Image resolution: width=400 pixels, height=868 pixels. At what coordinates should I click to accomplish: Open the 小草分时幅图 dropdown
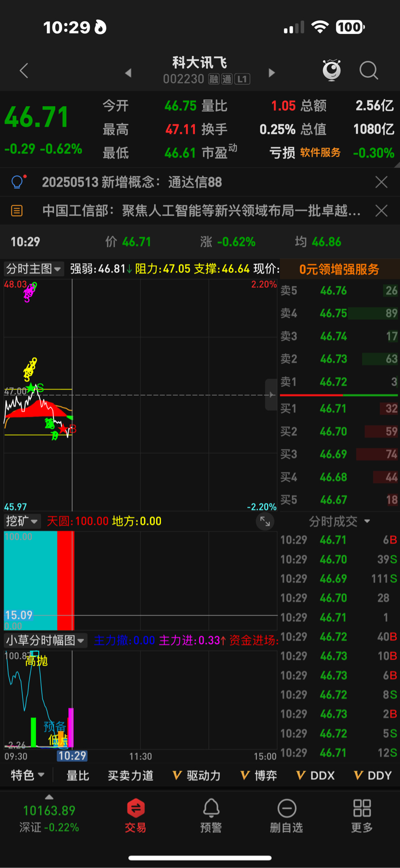[45, 640]
